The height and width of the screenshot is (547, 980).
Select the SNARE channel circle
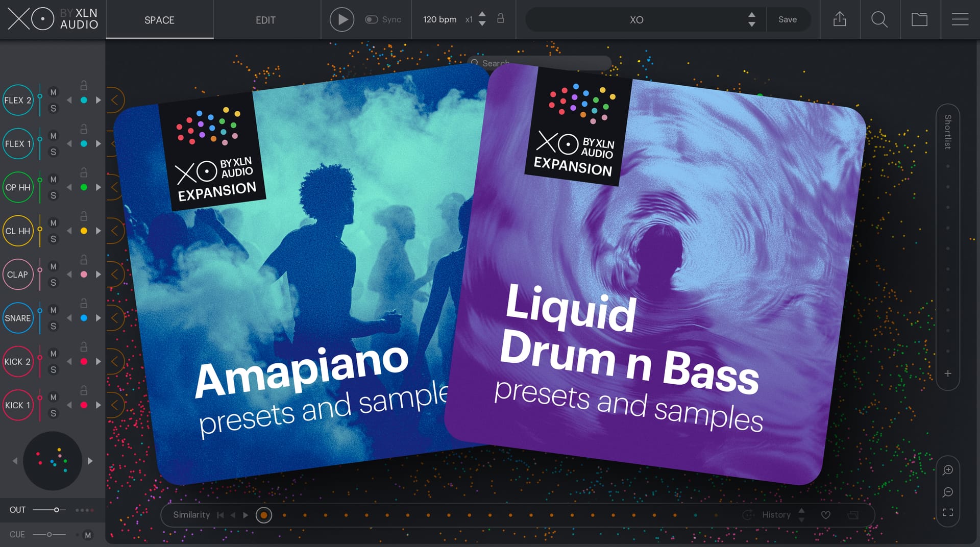tap(18, 318)
